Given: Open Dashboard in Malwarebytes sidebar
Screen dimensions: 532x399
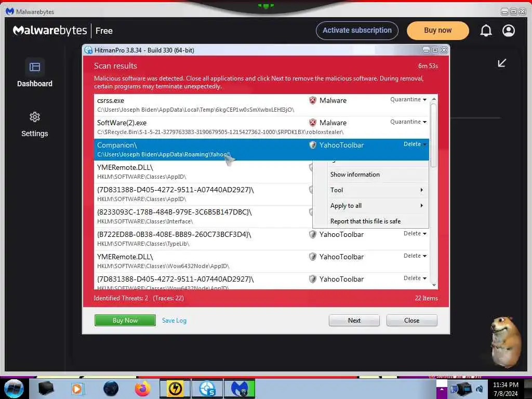Looking at the screenshot, I should pyautogui.click(x=35, y=73).
